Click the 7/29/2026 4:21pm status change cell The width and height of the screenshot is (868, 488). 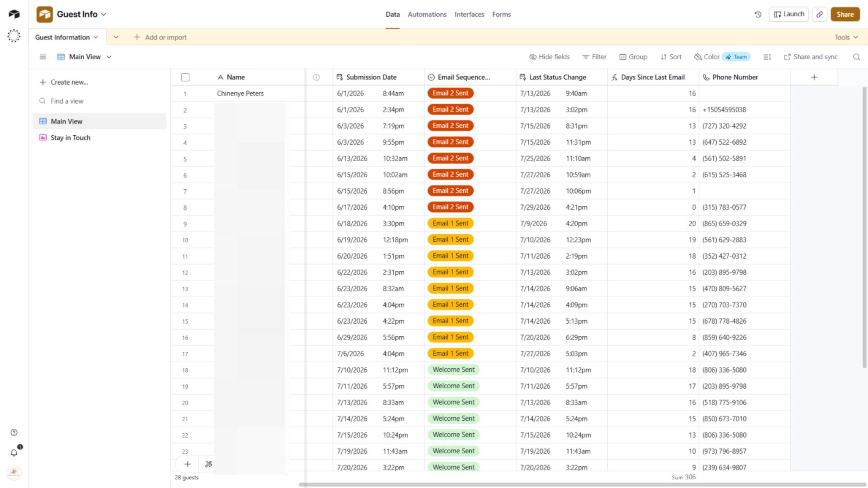coord(561,208)
